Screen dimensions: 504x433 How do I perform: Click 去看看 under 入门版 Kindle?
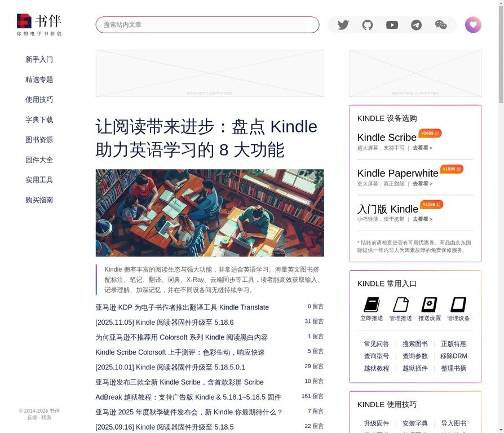click(x=422, y=219)
